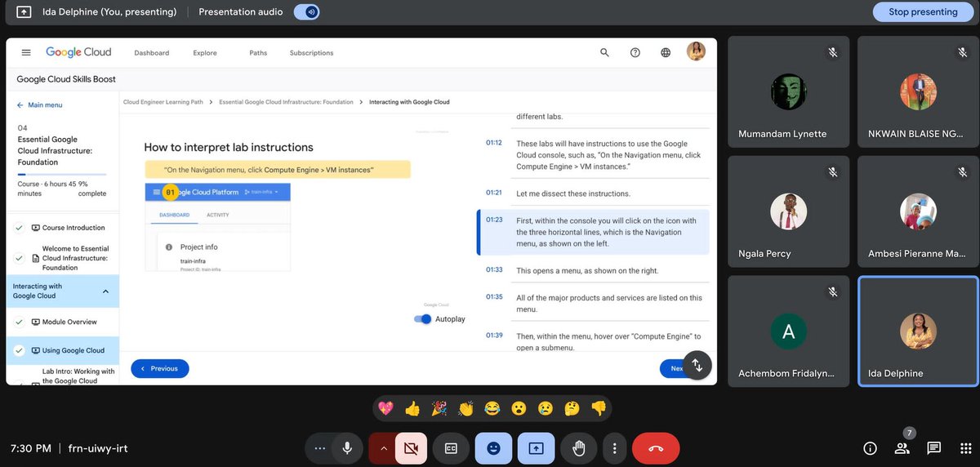
Task: Click the ACTIVITY tab in slide
Action: pyautogui.click(x=218, y=215)
